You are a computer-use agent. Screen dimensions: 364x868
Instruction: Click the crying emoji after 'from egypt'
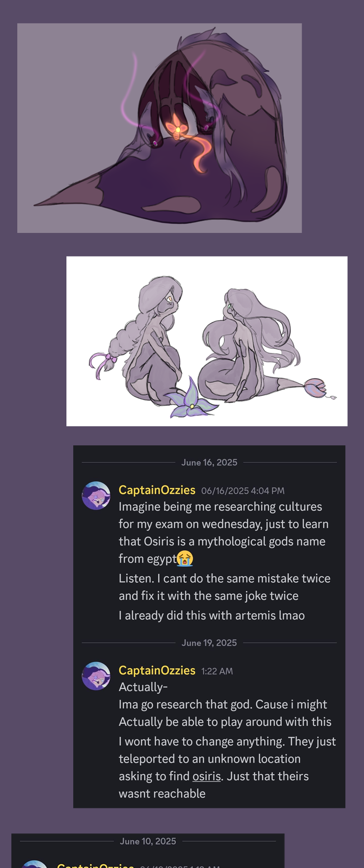coord(185,559)
